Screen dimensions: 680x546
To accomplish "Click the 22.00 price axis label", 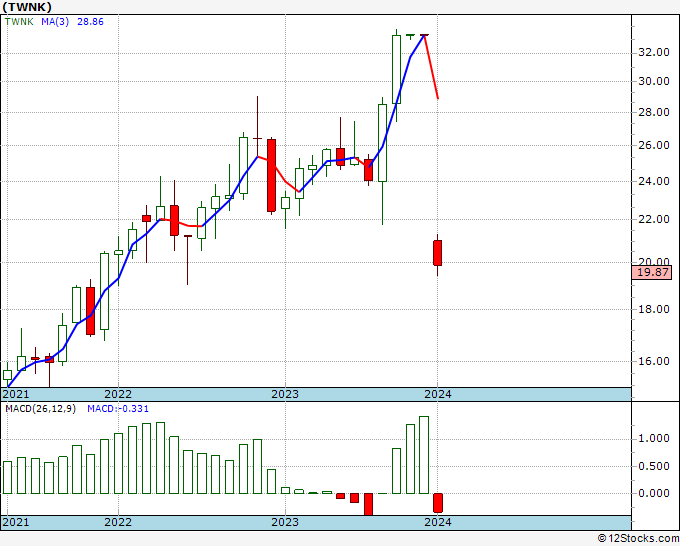I will [x=654, y=219].
